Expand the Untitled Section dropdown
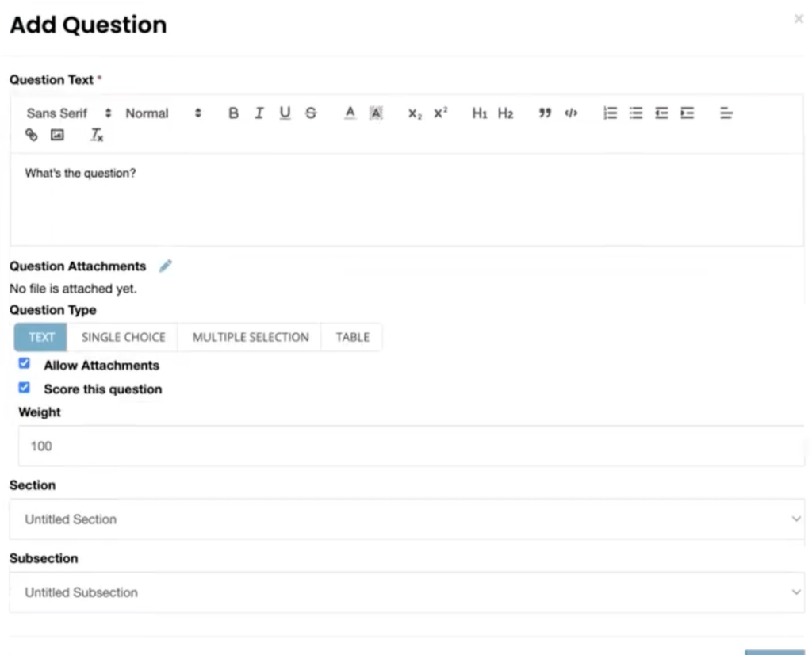 (x=406, y=519)
